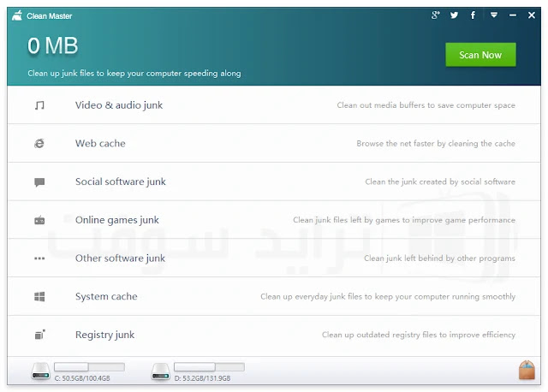Screen dimensions: 548x392
Task: Open the Google Plus share icon
Action: [x=435, y=15]
